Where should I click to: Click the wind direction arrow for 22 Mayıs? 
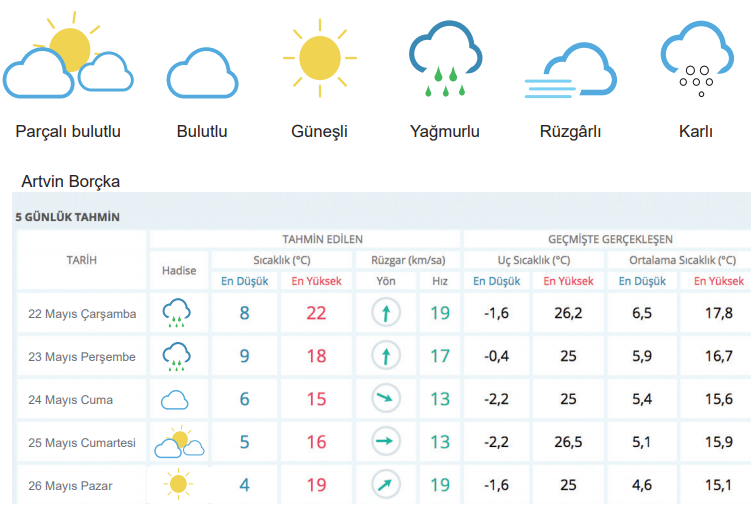(385, 314)
